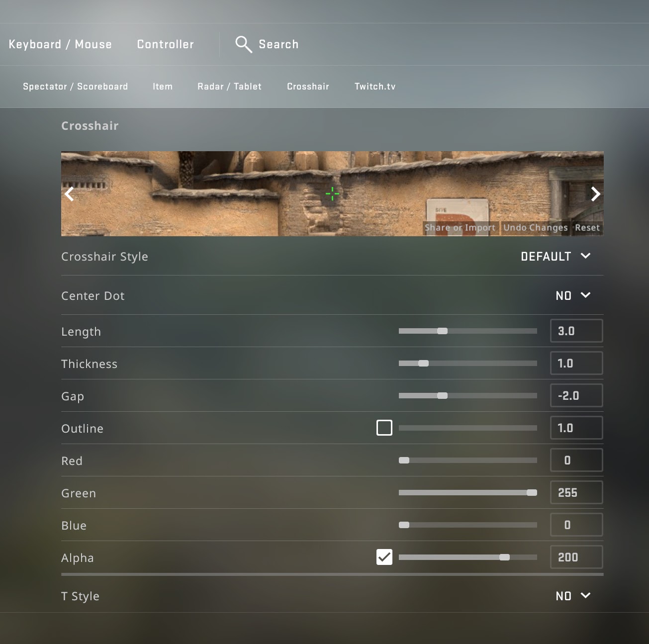
Task: Click the Blue slider handle
Action: [404, 525]
